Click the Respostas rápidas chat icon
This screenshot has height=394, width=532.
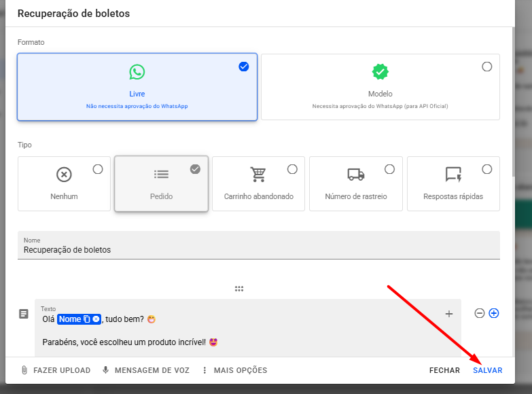(453, 175)
